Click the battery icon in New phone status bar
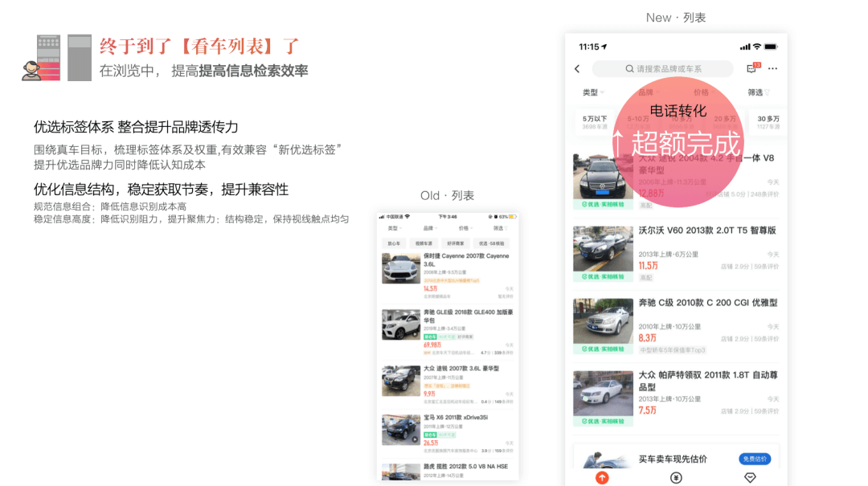The image size is (868, 486). pos(771,47)
